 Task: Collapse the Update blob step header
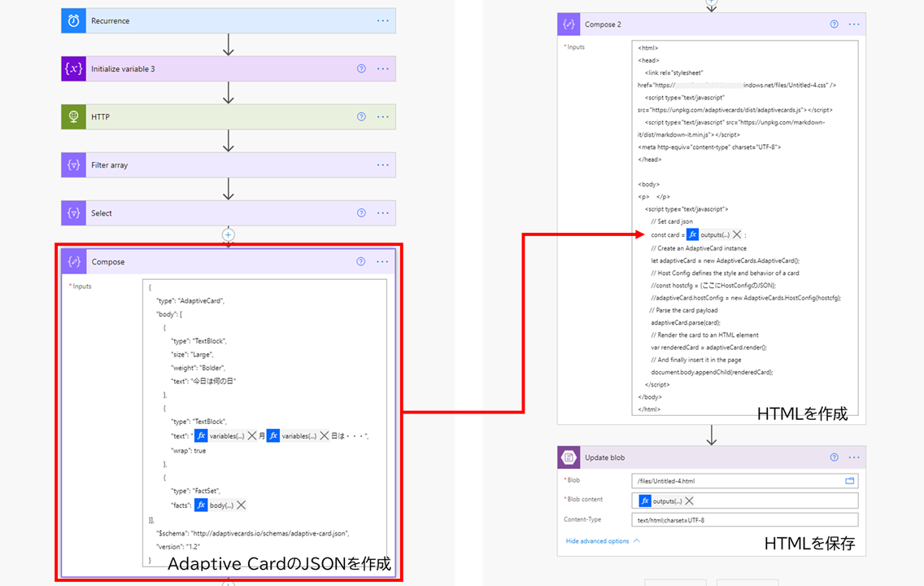click(x=711, y=457)
